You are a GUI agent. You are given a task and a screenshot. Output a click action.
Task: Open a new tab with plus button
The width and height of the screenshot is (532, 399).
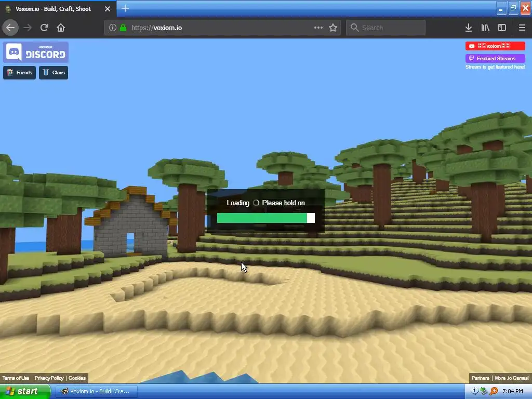tap(125, 8)
